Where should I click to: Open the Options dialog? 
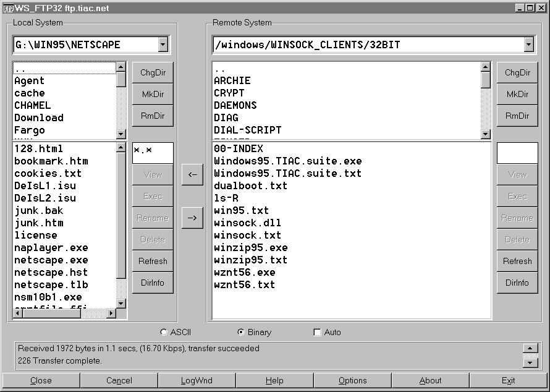[x=352, y=381]
